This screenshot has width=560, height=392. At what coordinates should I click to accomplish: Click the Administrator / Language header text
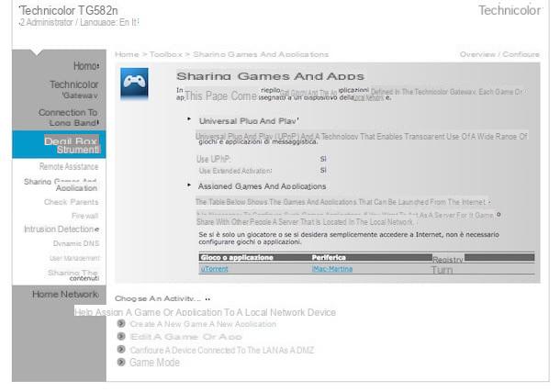[79, 22]
